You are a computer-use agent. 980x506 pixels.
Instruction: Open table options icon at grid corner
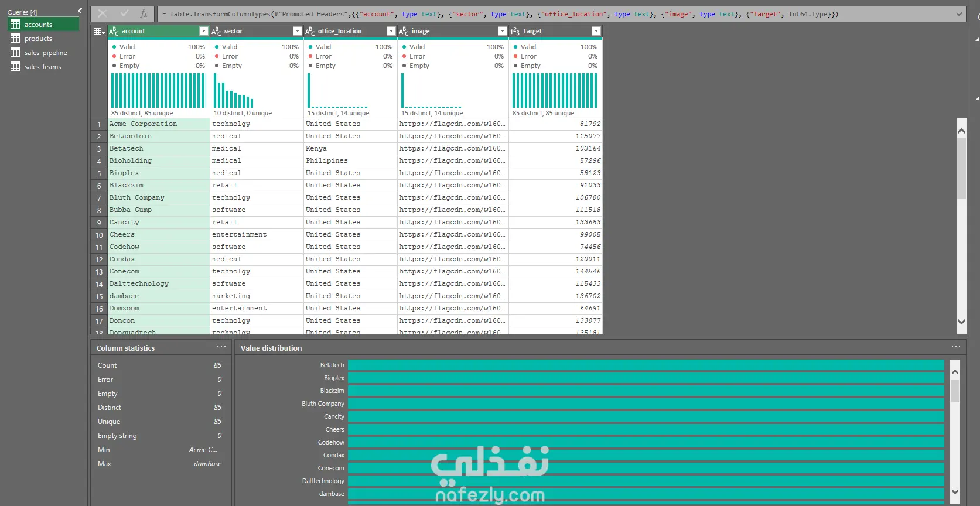[99, 31]
